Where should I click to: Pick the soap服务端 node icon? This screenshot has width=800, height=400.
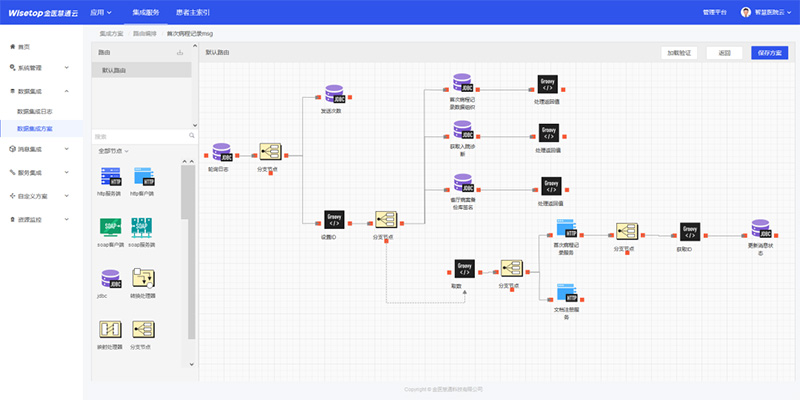[x=143, y=227]
